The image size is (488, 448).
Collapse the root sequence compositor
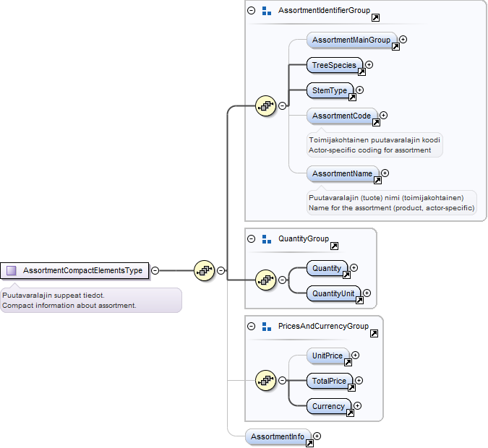[221, 271]
